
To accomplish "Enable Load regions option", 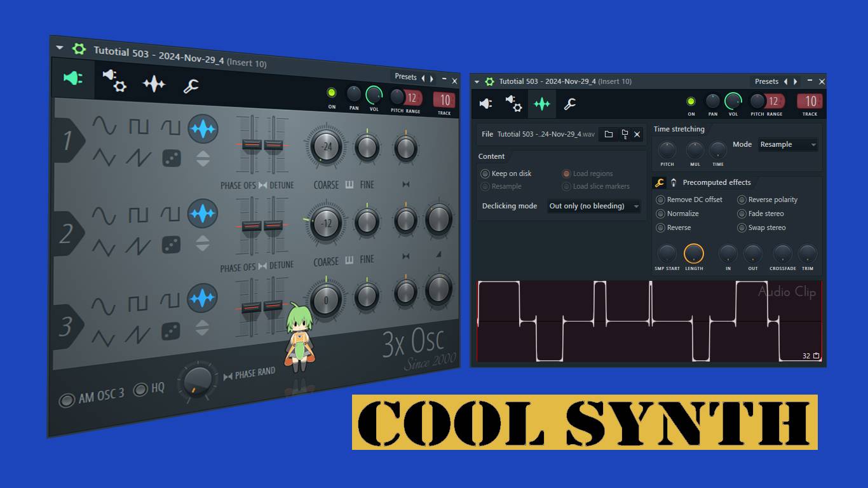I will pos(588,173).
